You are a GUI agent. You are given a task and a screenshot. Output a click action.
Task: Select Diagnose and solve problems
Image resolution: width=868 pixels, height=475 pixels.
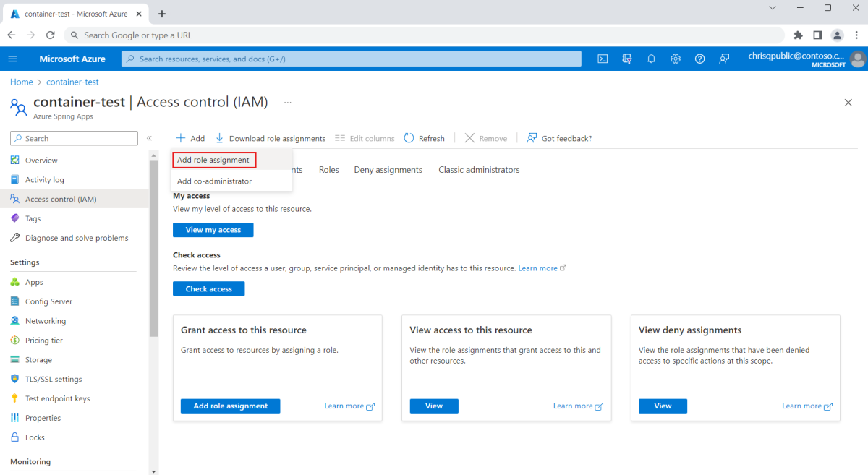[76, 237]
